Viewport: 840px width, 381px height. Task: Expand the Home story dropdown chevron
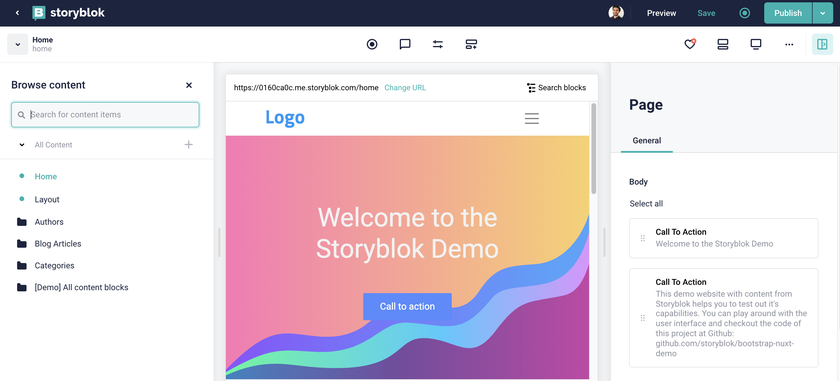17,44
